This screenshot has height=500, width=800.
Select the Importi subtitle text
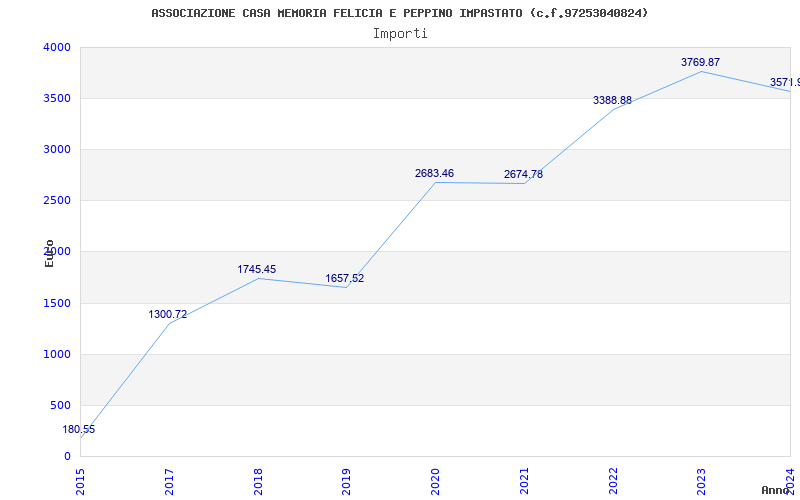(400, 34)
